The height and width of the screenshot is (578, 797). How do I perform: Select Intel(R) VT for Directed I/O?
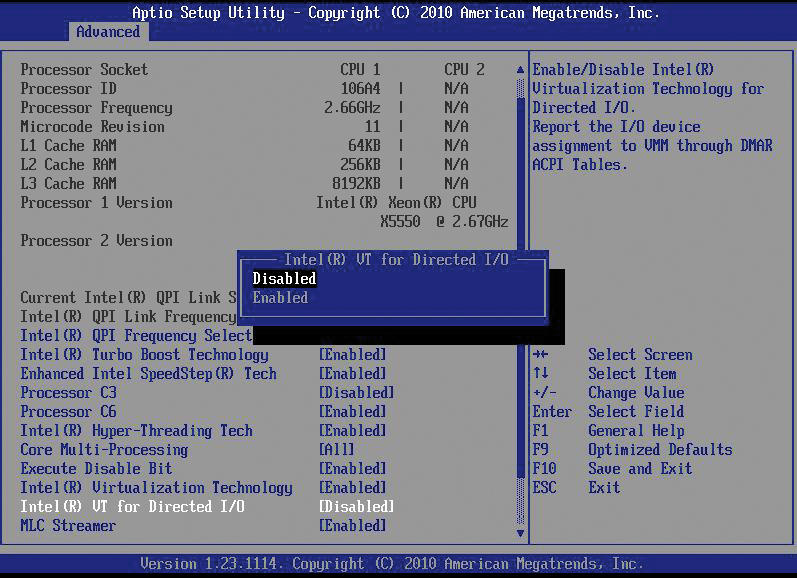pyautogui.click(x=132, y=506)
